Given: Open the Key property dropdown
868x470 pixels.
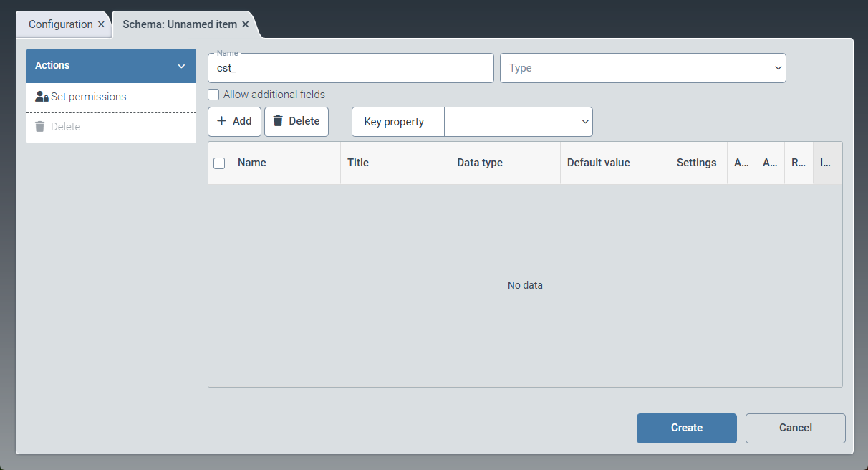Looking at the screenshot, I should pyautogui.click(x=518, y=122).
